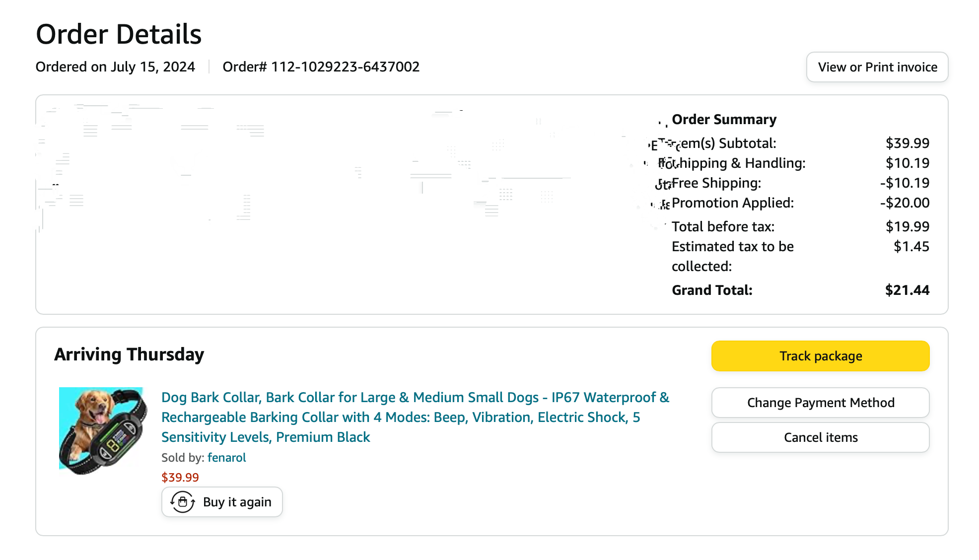
Task: Select Cancel items button
Action: 820,437
